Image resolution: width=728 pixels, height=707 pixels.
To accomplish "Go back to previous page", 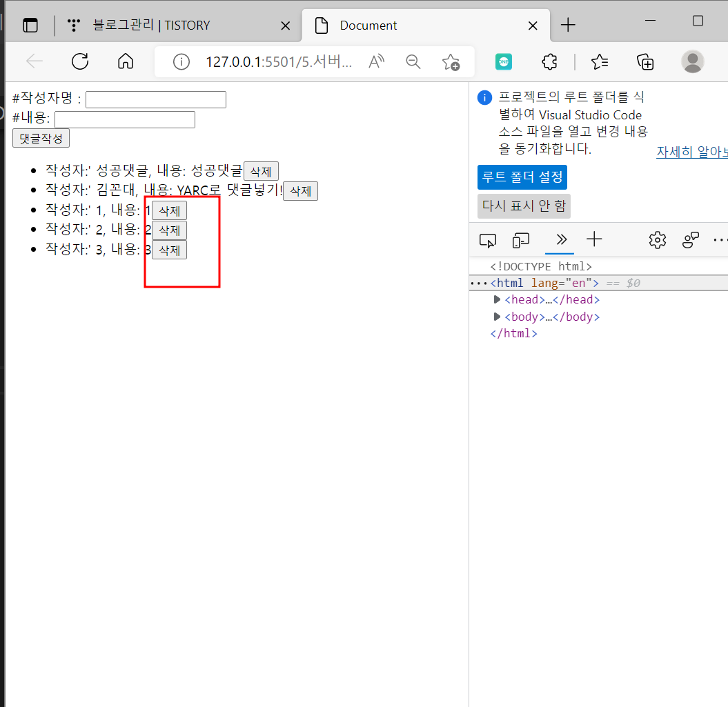I will click(35, 61).
